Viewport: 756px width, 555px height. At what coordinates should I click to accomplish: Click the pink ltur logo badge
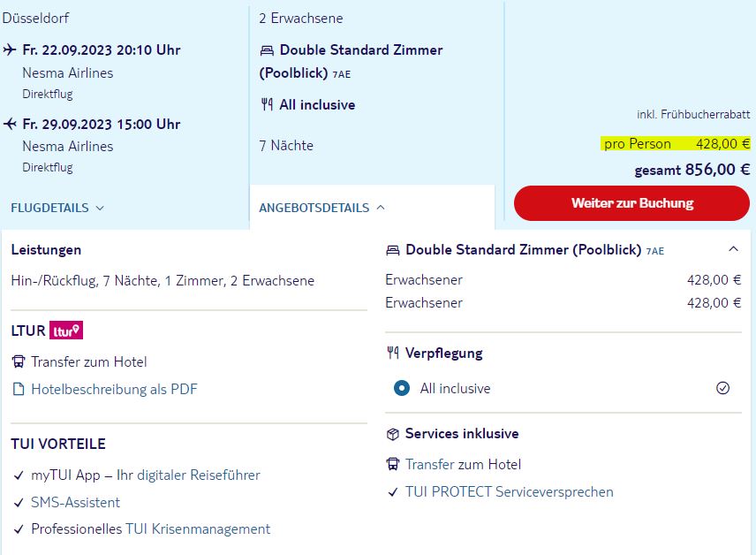(x=66, y=331)
